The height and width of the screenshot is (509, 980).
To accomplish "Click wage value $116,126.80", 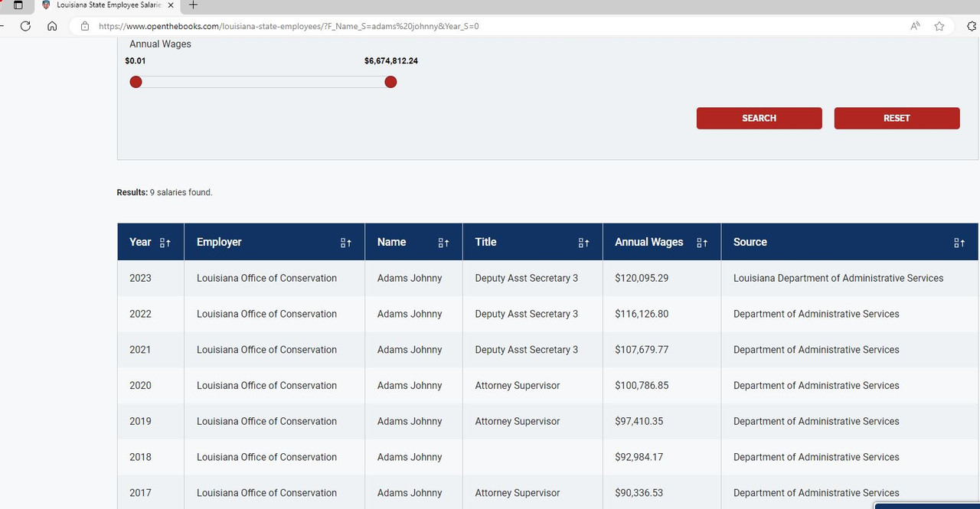I will click(642, 314).
